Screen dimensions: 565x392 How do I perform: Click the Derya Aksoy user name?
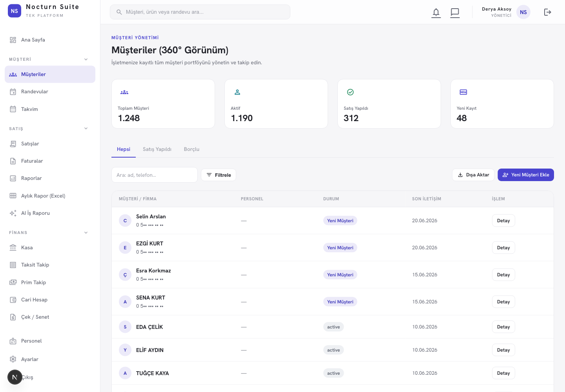click(497, 9)
